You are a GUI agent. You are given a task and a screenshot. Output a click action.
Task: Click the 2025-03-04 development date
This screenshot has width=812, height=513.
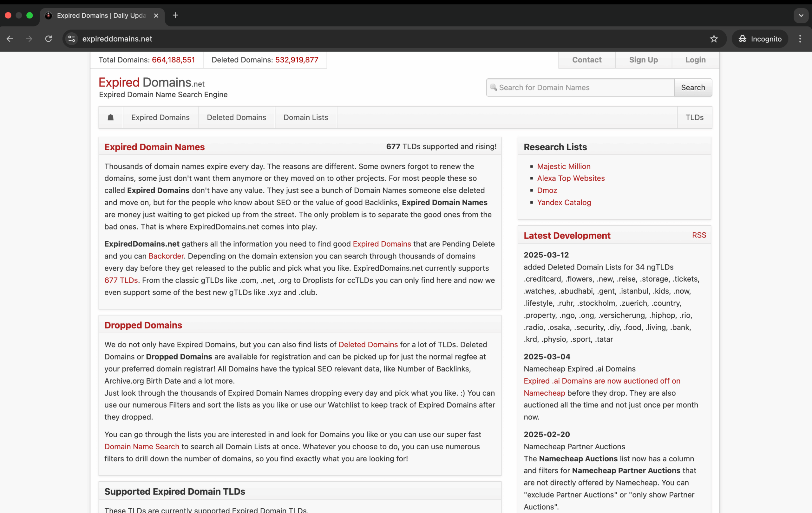[547, 356]
